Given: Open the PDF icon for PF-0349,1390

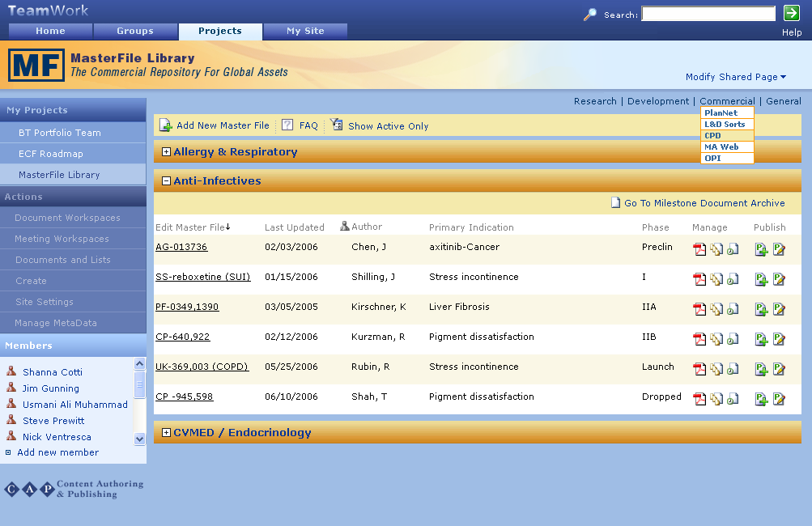Looking at the screenshot, I should [x=699, y=310].
